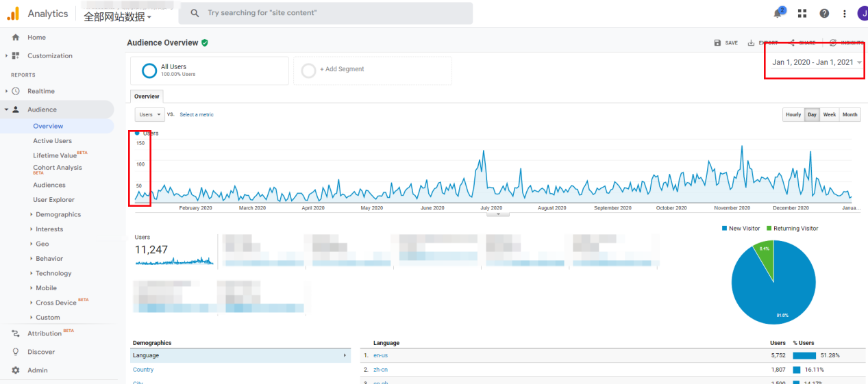The height and width of the screenshot is (384, 868).
Task: Click the 'Select a metric' link
Action: pyautogui.click(x=196, y=115)
